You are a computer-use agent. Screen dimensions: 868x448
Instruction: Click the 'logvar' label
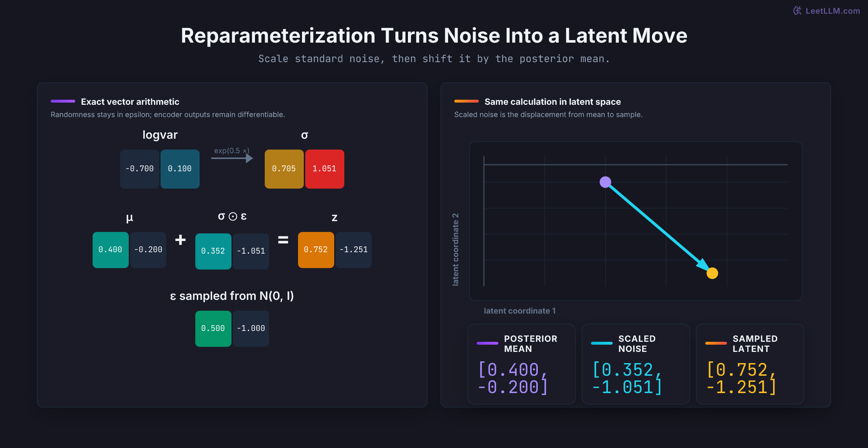tap(160, 135)
